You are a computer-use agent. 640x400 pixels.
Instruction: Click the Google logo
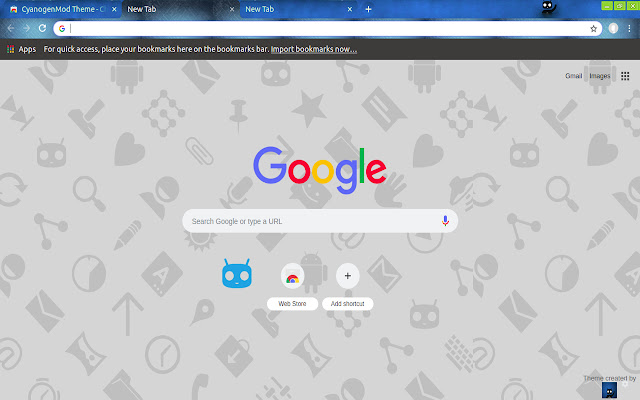click(320, 170)
